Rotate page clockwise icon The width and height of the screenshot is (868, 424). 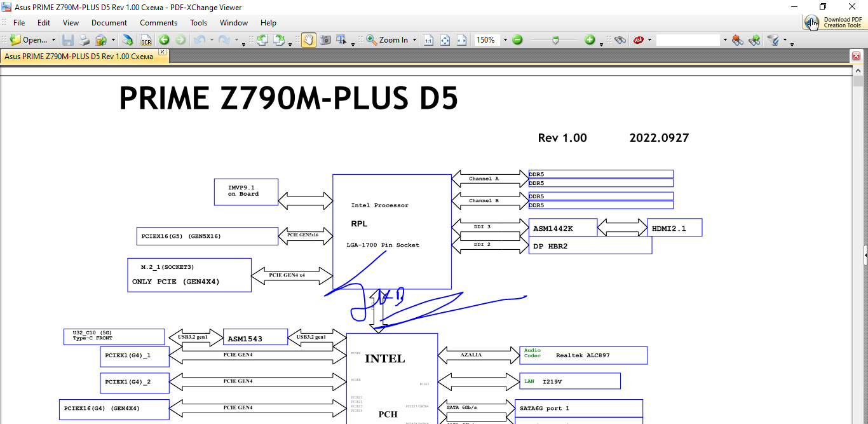point(278,40)
